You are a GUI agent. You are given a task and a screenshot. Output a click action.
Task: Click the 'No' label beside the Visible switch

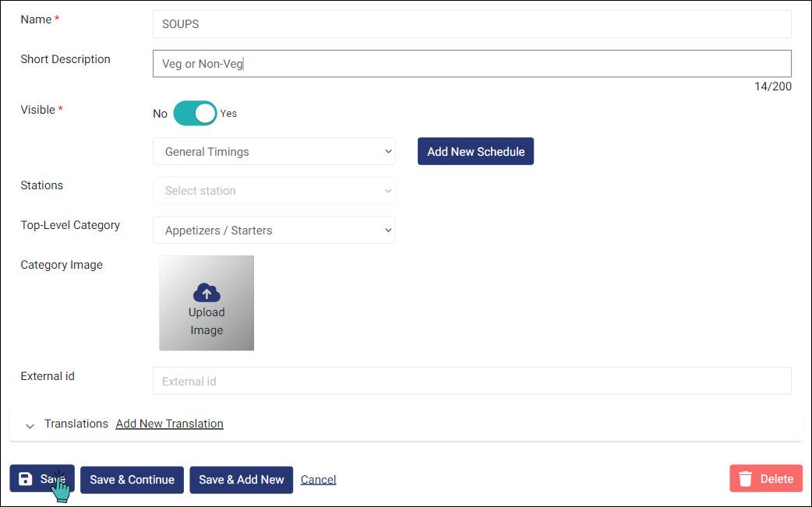tap(160, 114)
